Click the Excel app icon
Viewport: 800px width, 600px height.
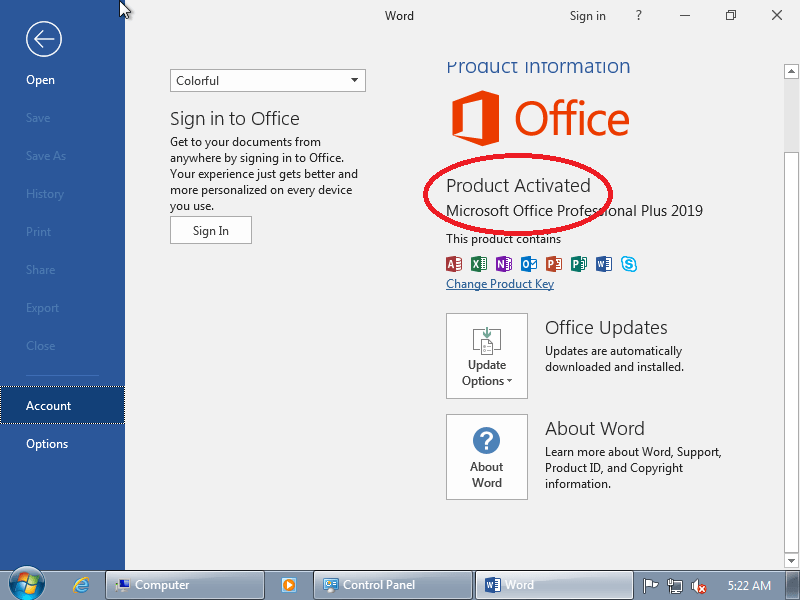[x=479, y=264]
